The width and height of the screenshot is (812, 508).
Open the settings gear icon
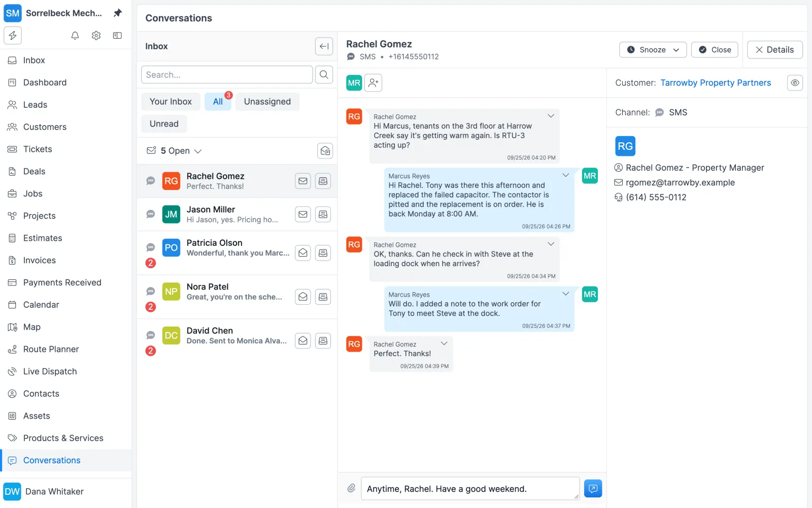[96, 36]
